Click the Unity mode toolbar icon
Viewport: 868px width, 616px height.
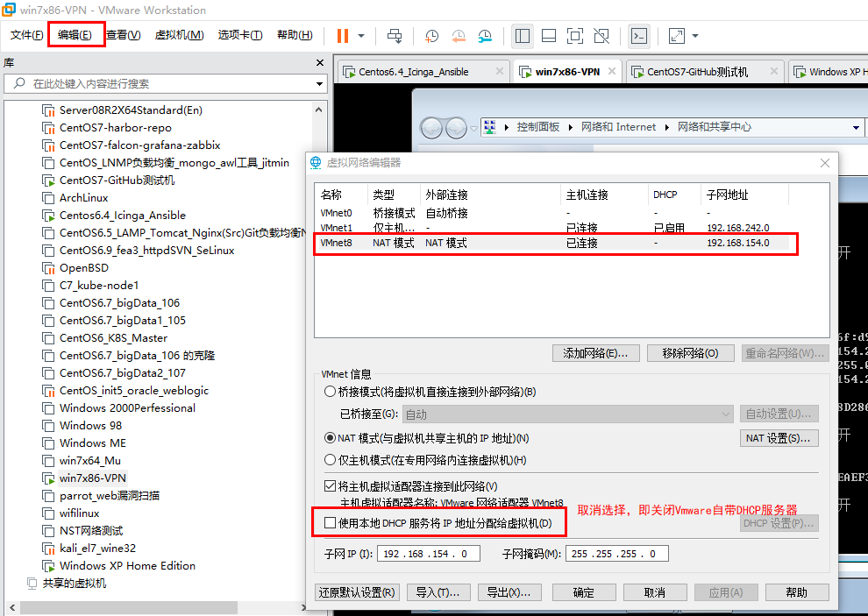point(601,36)
